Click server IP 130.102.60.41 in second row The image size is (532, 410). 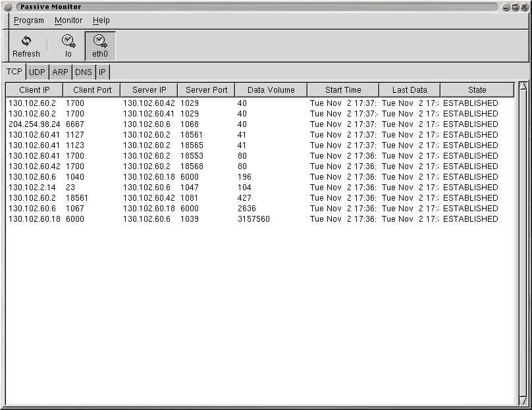tap(149, 114)
